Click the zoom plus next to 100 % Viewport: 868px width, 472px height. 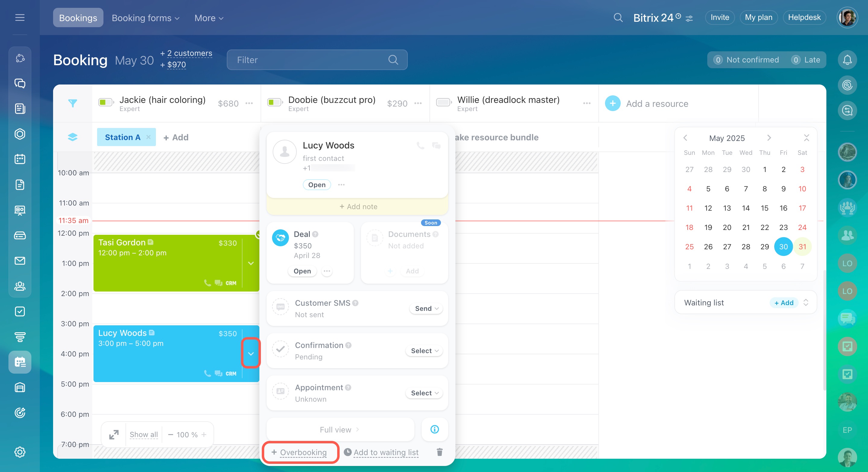click(204, 435)
